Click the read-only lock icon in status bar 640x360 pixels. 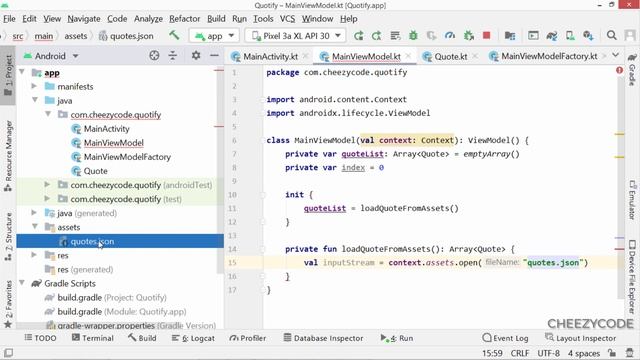(x=611, y=353)
